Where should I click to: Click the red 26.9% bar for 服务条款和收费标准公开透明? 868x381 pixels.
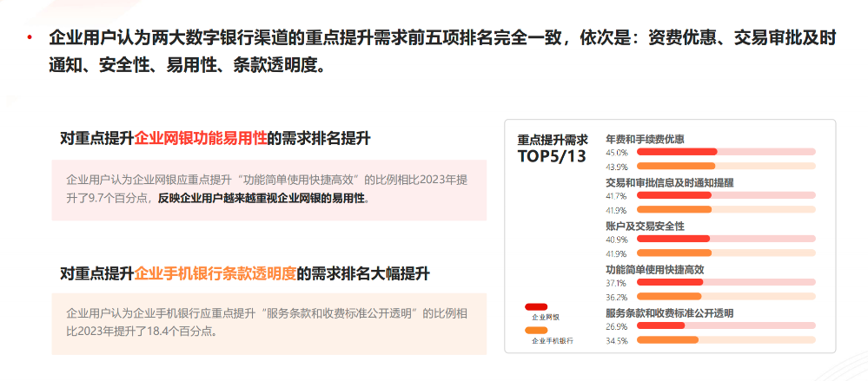[661, 325]
